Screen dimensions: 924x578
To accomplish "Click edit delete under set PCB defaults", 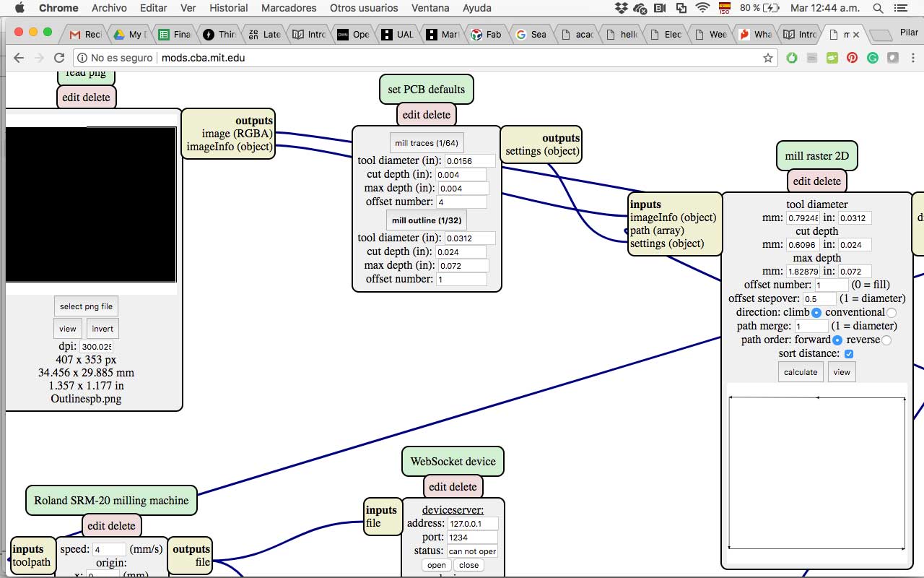I will point(427,114).
